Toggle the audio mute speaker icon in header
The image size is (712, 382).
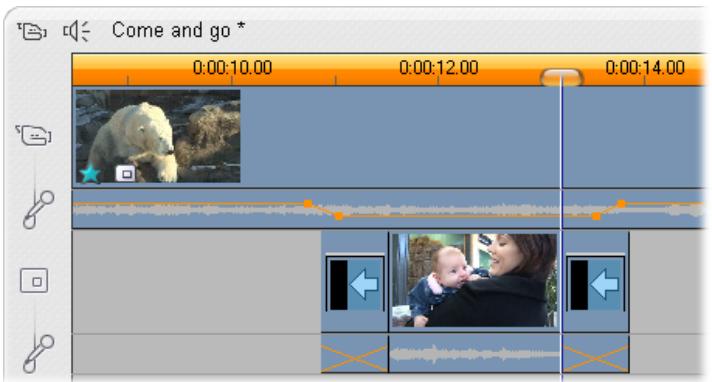point(76,31)
